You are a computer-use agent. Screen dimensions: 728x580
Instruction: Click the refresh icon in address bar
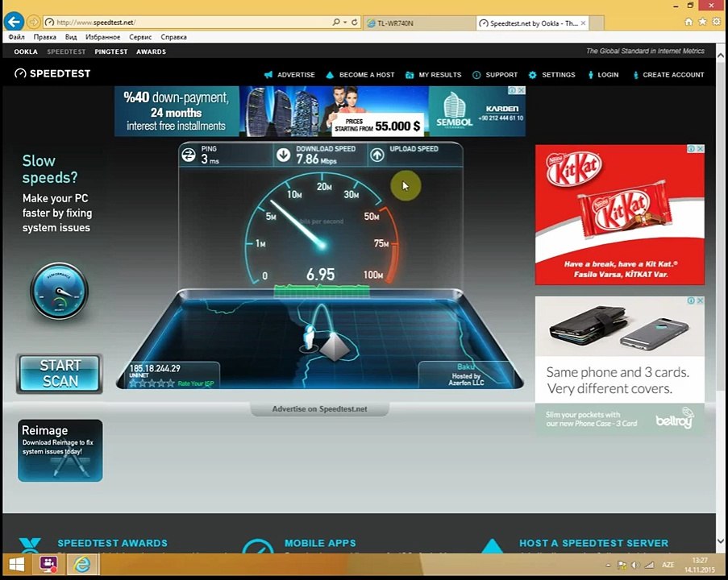click(355, 22)
